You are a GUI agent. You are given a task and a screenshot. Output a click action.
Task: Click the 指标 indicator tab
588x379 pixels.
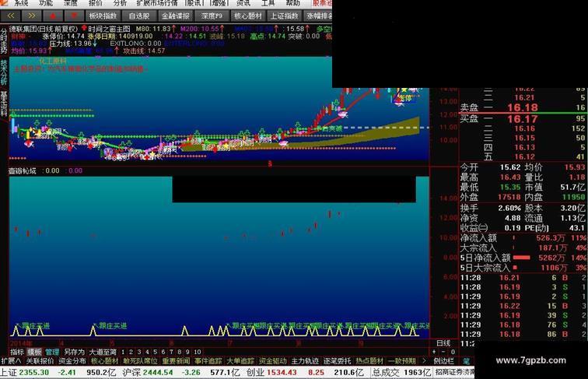coord(17,352)
